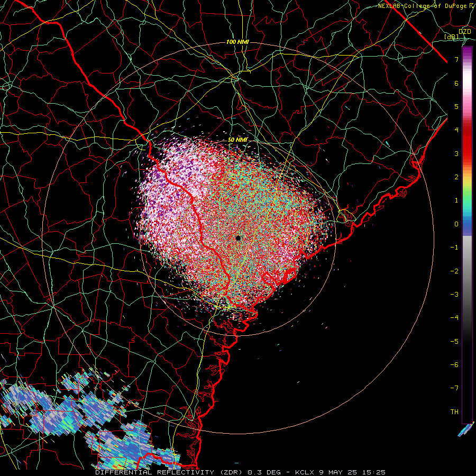Click the 2 value on the color scale
476x476 pixels.
pyautogui.click(x=456, y=177)
